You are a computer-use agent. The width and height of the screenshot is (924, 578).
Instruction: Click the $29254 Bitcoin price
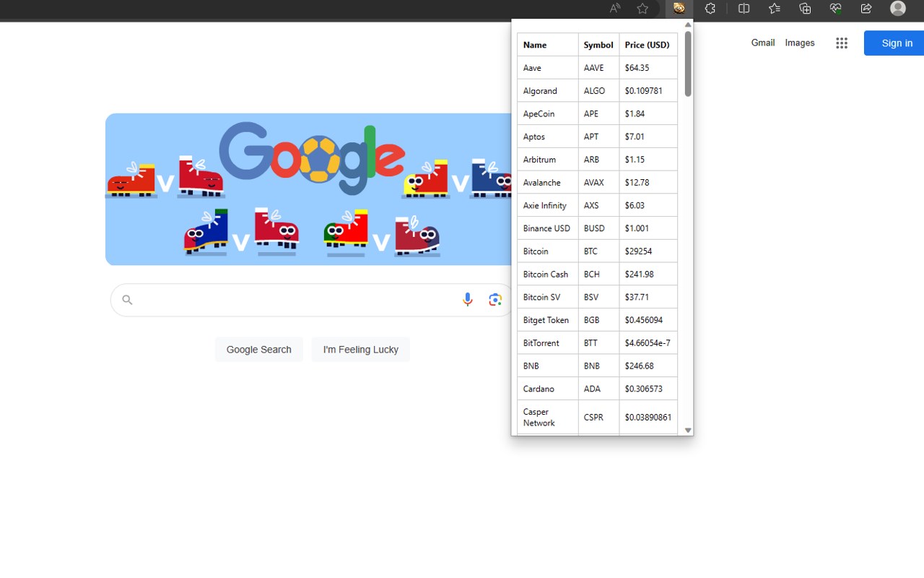(648, 251)
